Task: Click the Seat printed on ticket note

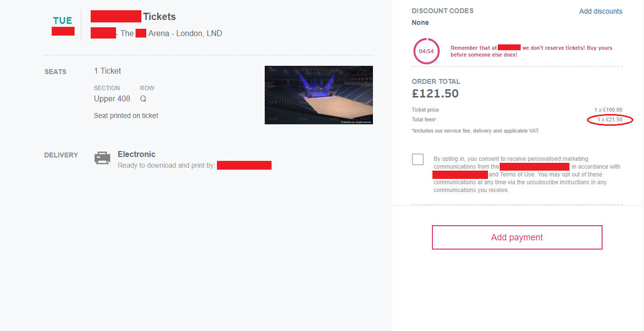Action: [x=126, y=116]
